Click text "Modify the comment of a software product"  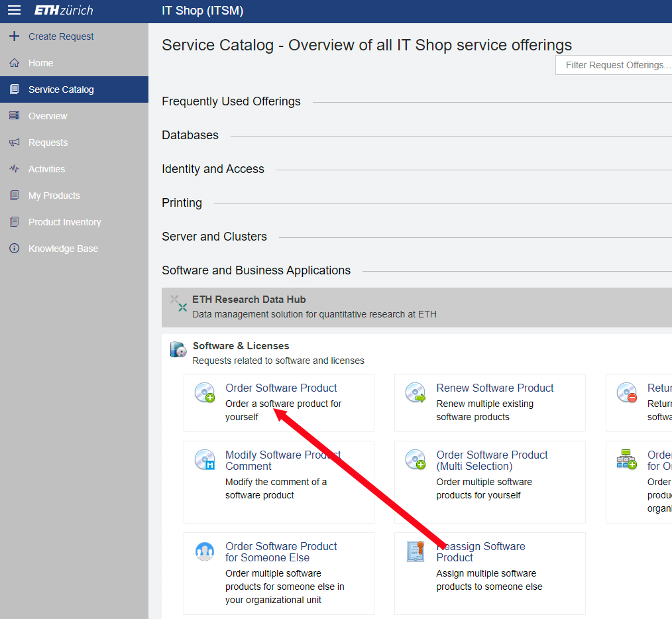[x=276, y=488]
